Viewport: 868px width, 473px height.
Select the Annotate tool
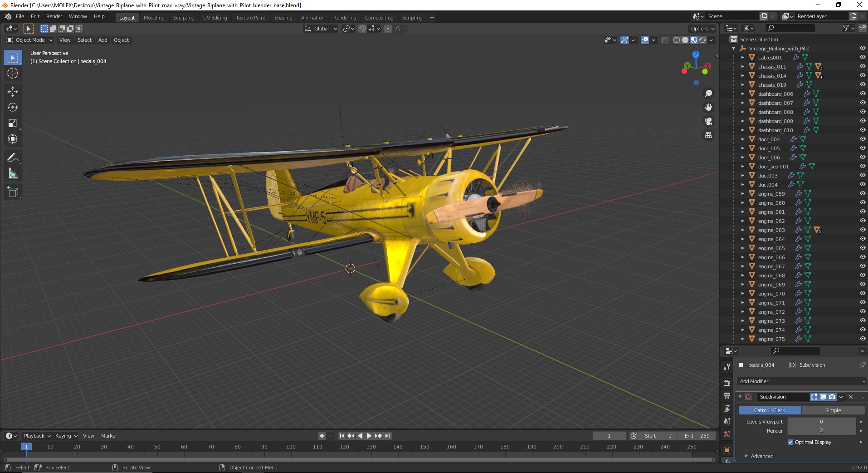pyautogui.click(x=13, y=158)
